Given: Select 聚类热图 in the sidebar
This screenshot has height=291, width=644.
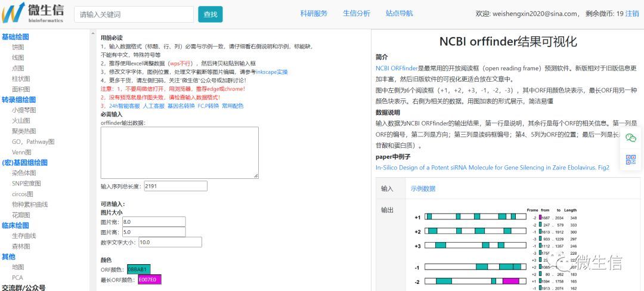Looking at the screenshot, I should coord(24,131).
